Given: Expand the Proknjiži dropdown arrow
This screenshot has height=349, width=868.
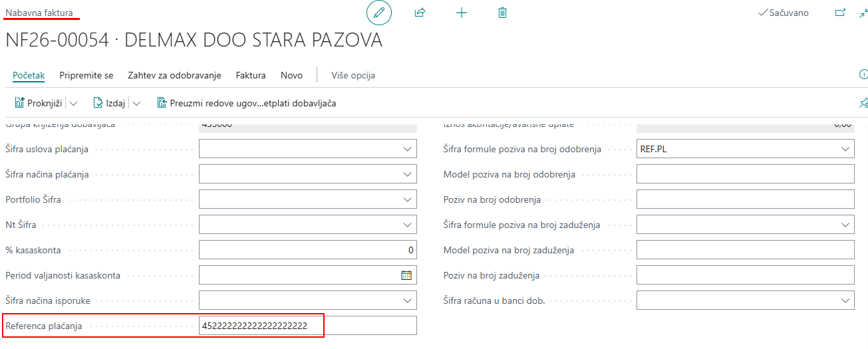Looking at the screenshot, I should (73, 103).
